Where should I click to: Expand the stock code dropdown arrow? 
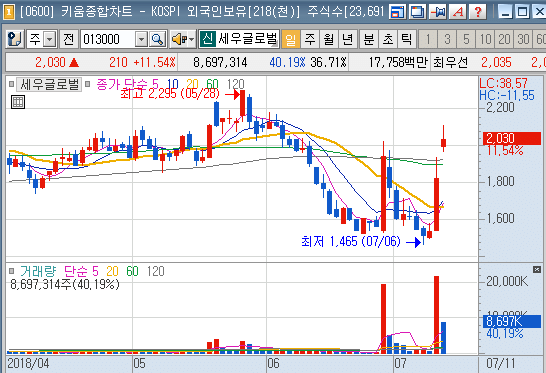click(141, 39)
